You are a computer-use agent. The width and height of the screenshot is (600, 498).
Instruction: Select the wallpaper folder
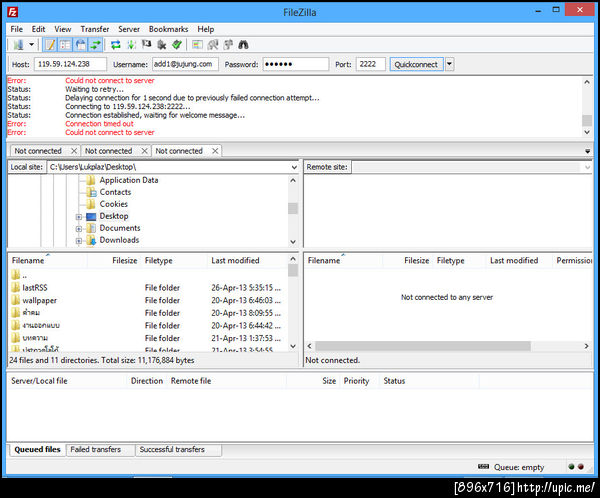[x=39, y=300]
